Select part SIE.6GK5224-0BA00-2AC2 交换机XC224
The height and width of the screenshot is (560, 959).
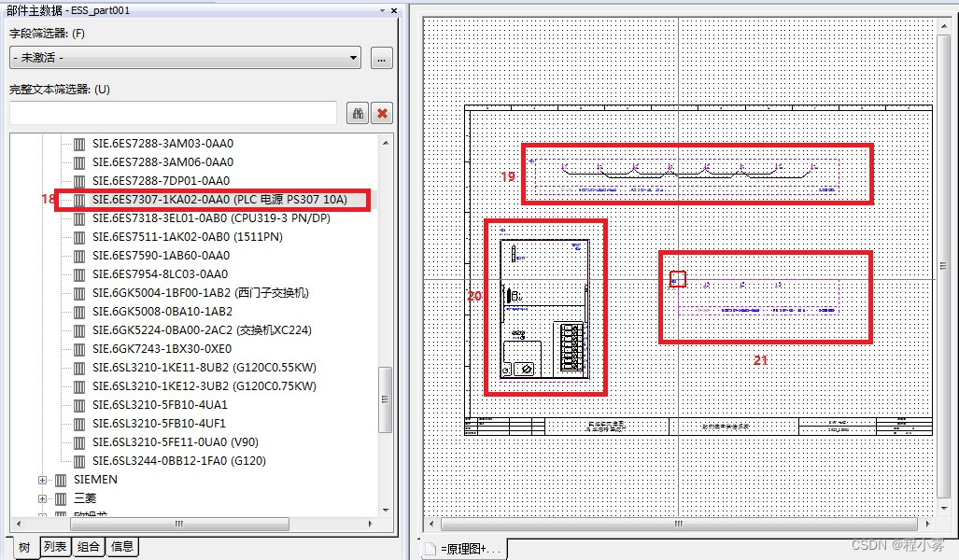tap(202, 330)
